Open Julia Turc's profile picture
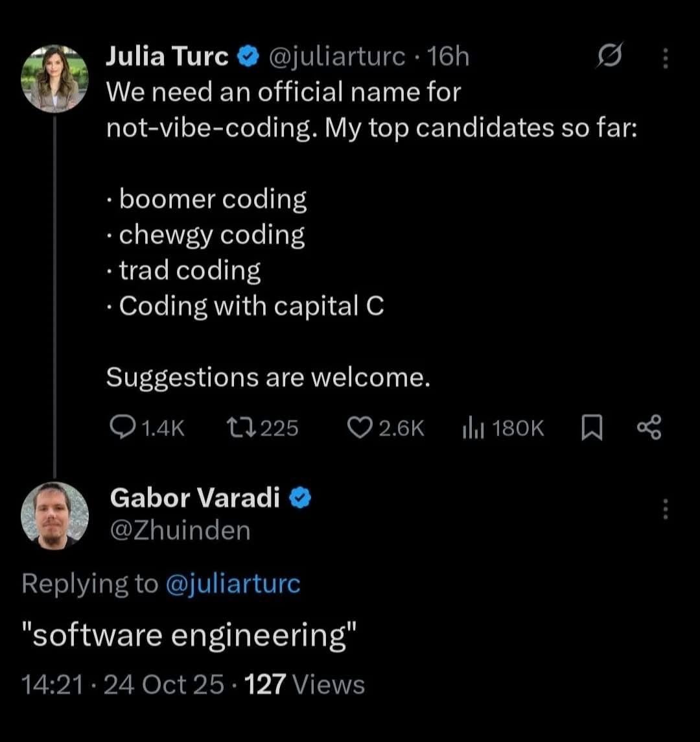 pyautogui.click(x=55, y=79)
